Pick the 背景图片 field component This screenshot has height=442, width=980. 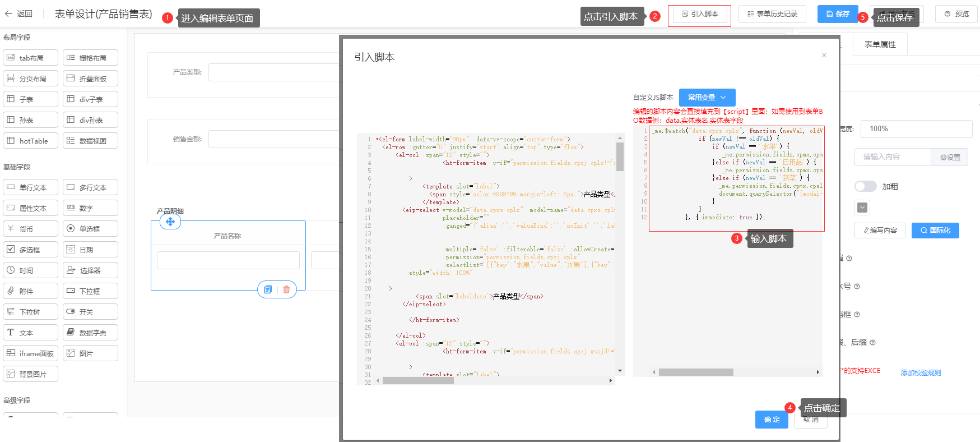click(31, 374)
